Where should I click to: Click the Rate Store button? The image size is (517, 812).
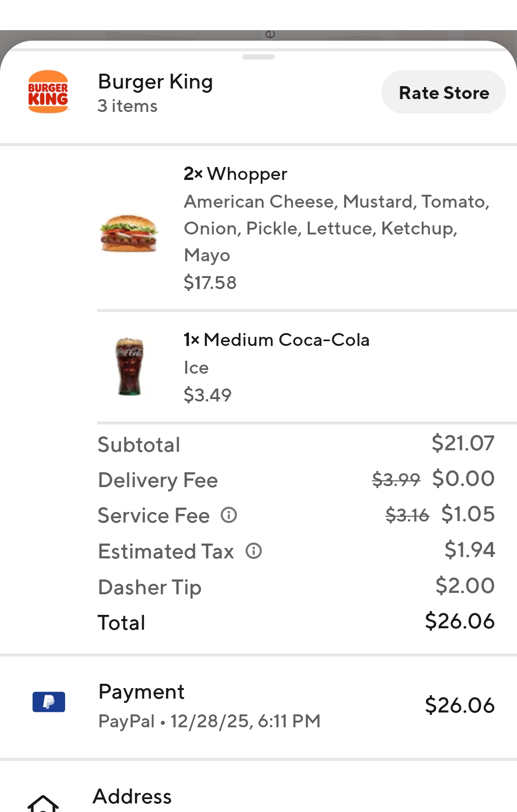point(444,92)
